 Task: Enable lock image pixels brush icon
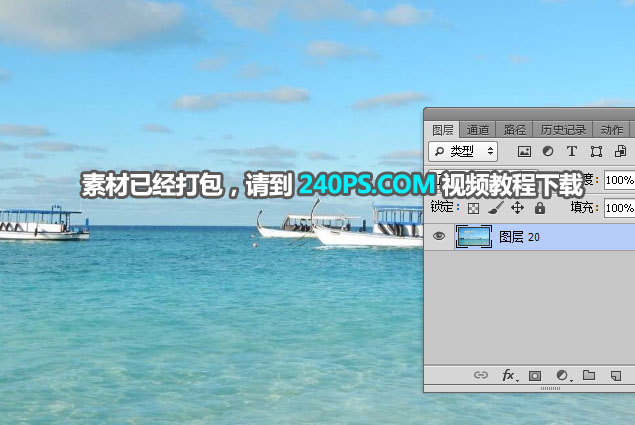(x=496, y=208)
